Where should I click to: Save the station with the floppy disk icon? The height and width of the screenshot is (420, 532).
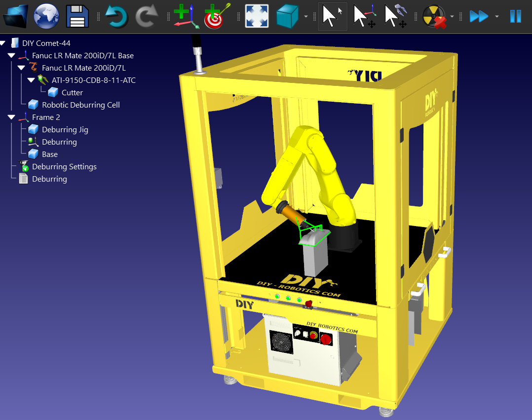tap(77, 16)
